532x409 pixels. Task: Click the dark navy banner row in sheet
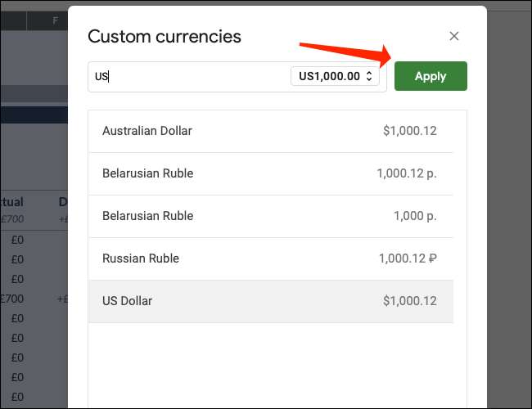click(34, 115)
